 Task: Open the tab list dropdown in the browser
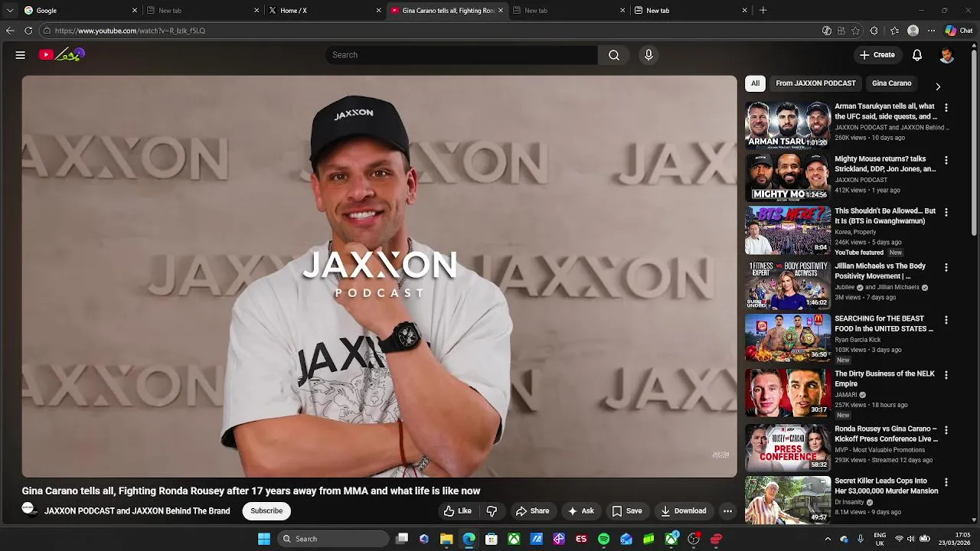[x=10, y=10]
